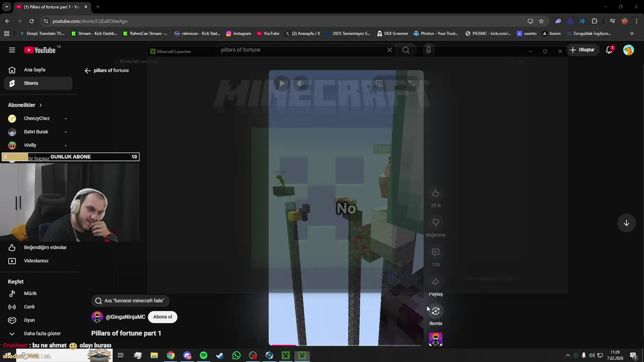Open a new browser tab

click(98, 7)
